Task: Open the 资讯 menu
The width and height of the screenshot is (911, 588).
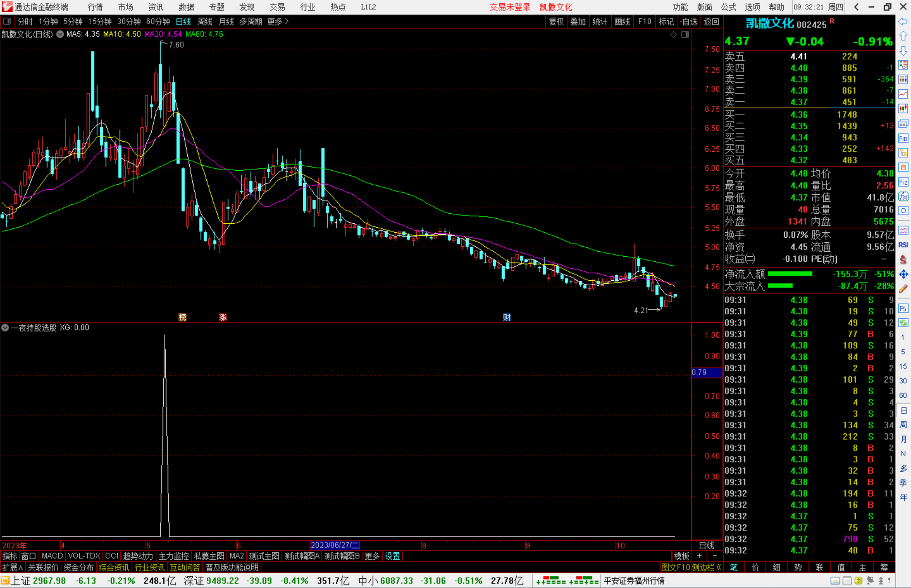Action: [x=156, y=7]
